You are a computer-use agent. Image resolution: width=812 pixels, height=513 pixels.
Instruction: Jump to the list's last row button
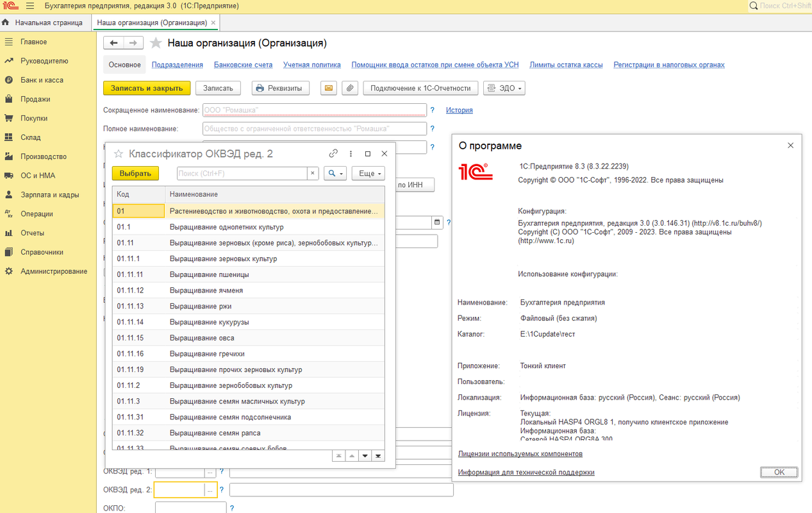point(378,456)
